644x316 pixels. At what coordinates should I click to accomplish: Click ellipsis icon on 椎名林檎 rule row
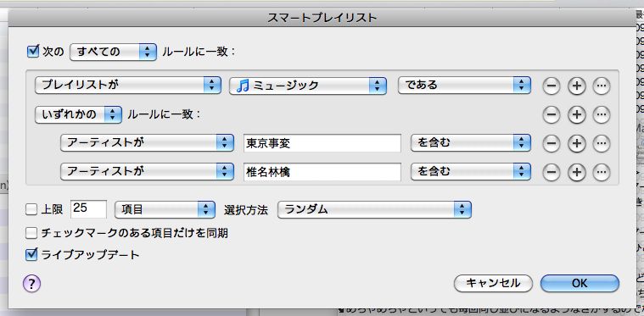[x=602, y=172]
